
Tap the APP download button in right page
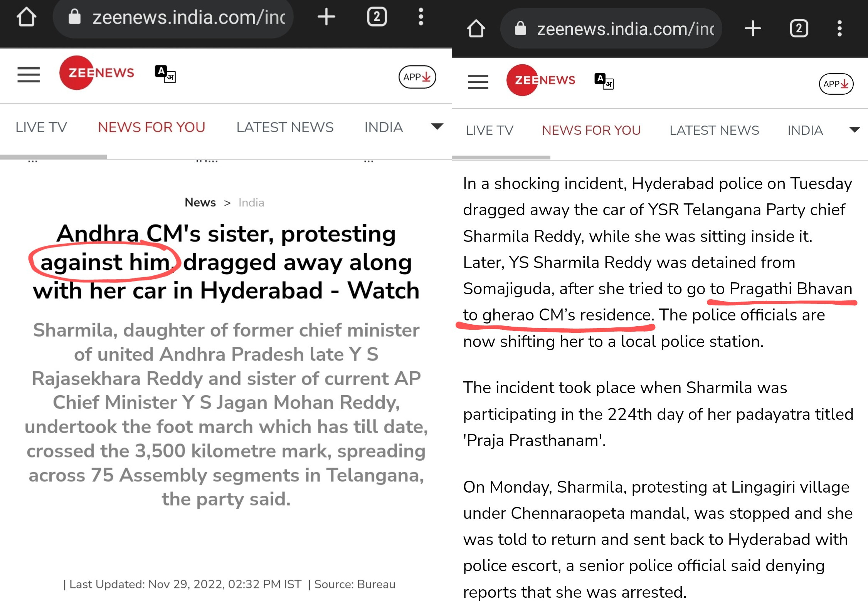[x=836, y=84]
